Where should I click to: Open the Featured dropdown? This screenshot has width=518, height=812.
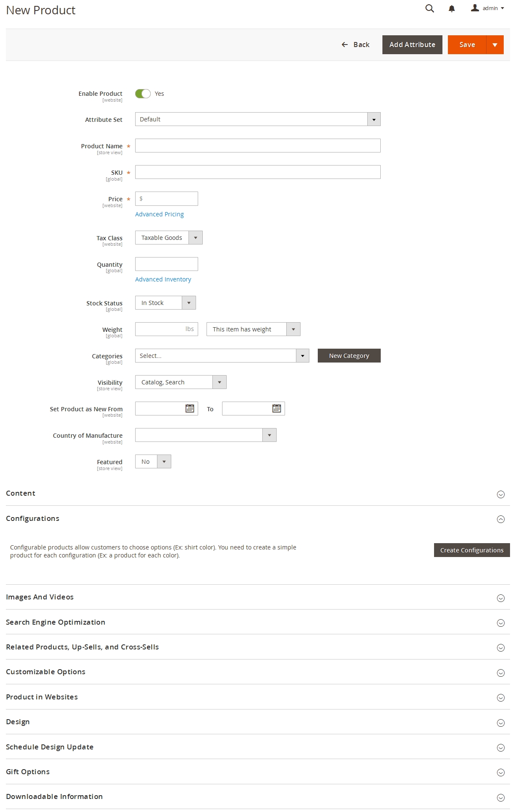153,462
